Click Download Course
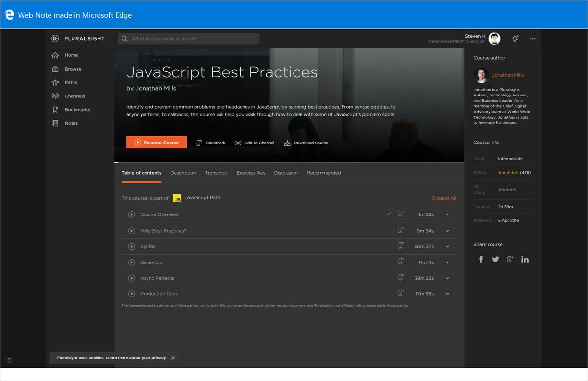Image resolution: width=588 pixels, height=381 pixels. (x=306, y=143)
